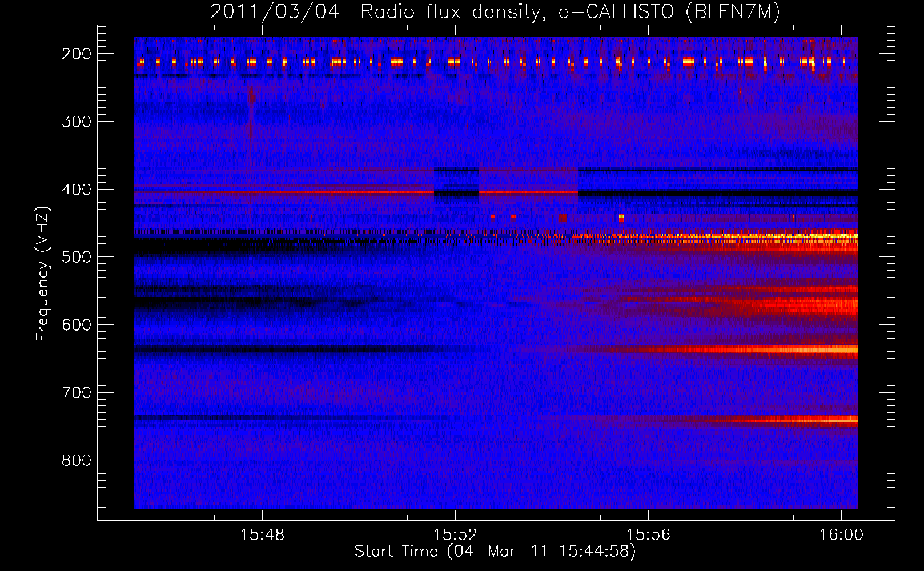Click the 15:56 time tick label
This screenshot has width=924, height=571.
pos(648,535)
